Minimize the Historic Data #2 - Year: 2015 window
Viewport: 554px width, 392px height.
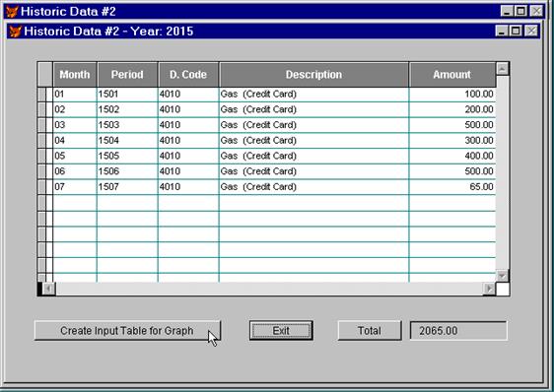click(x=502, y=32)
